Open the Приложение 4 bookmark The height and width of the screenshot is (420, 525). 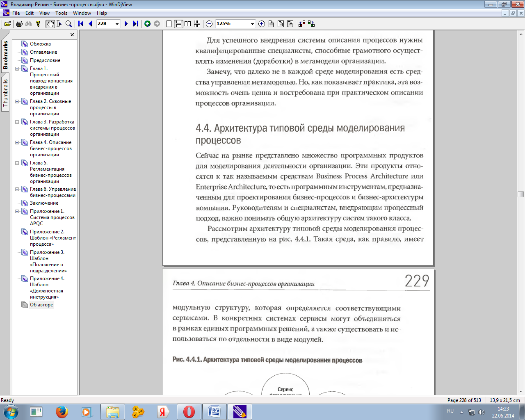[47, 288]
